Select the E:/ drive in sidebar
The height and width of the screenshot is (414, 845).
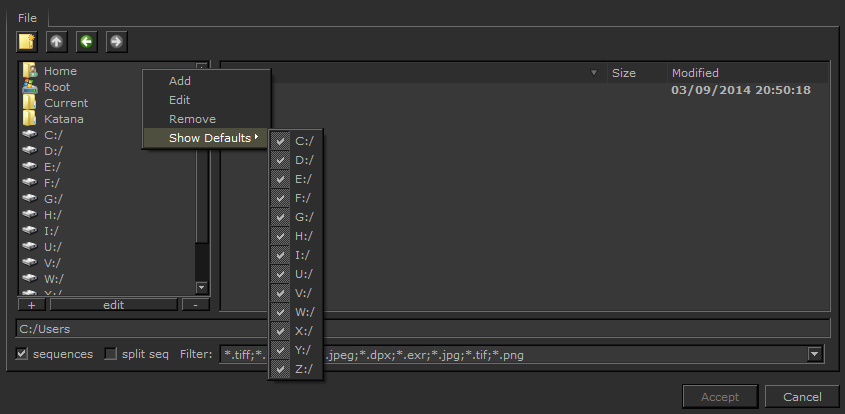tap(52, 167)
